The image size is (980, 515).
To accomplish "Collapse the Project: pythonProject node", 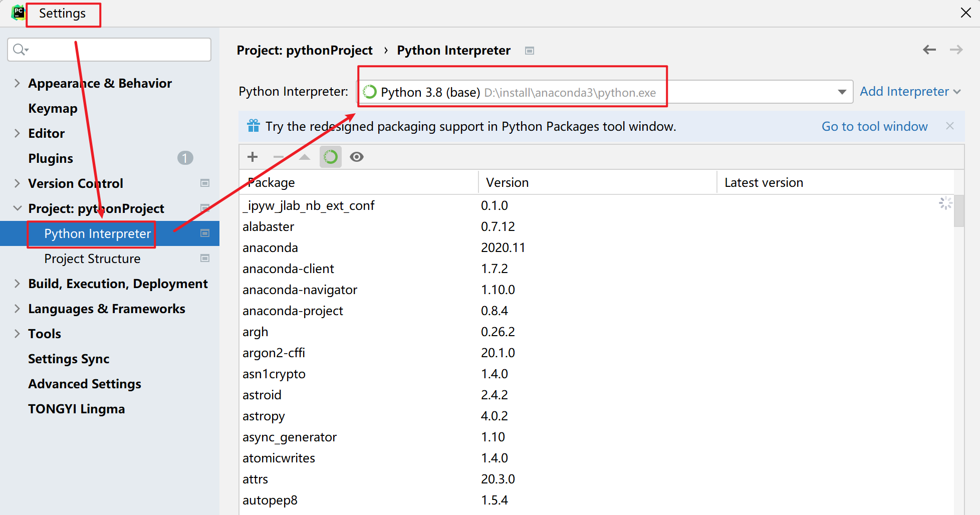I will (17, 208).
